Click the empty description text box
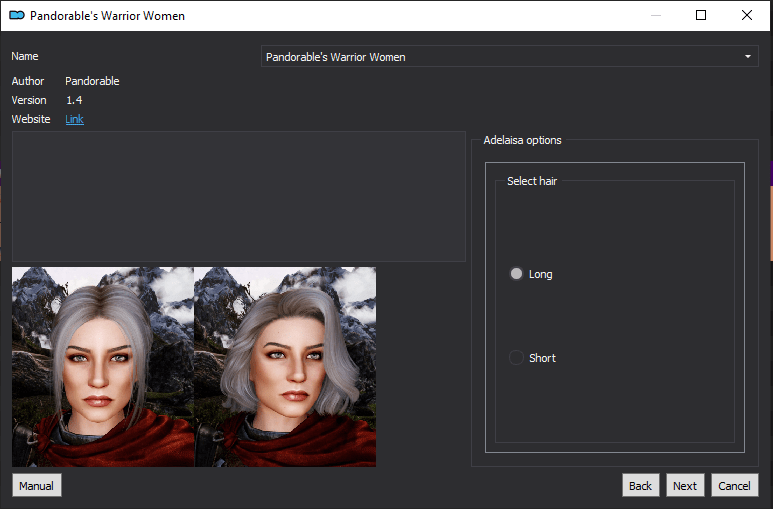Screen dimensions: 773x509 pos(238,196)
